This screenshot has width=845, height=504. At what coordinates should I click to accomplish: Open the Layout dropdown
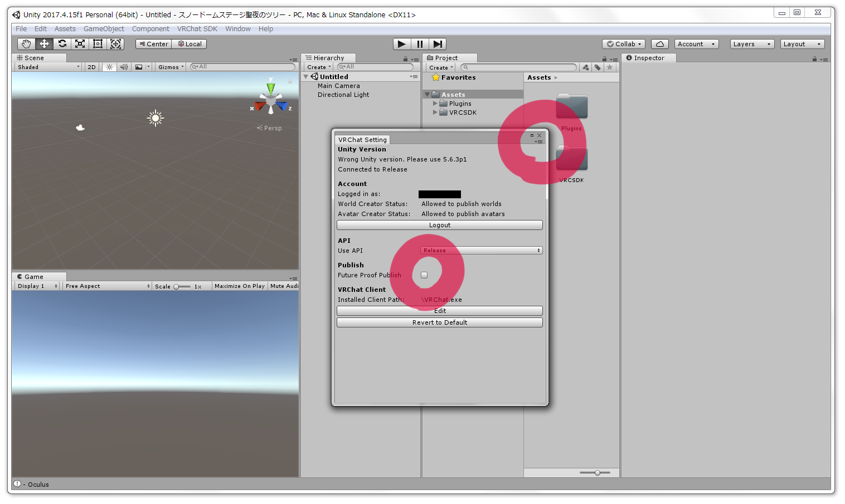click(802, 44)
